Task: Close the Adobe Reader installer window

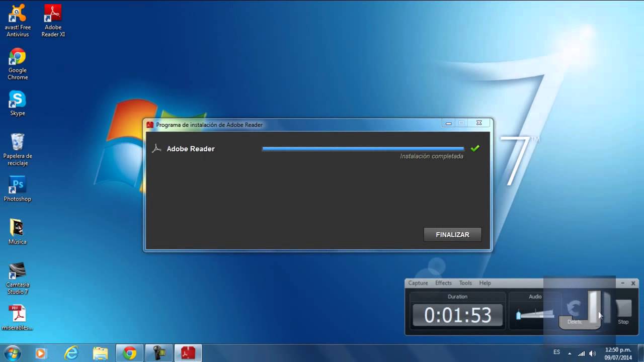Action: tap(479, 123)
